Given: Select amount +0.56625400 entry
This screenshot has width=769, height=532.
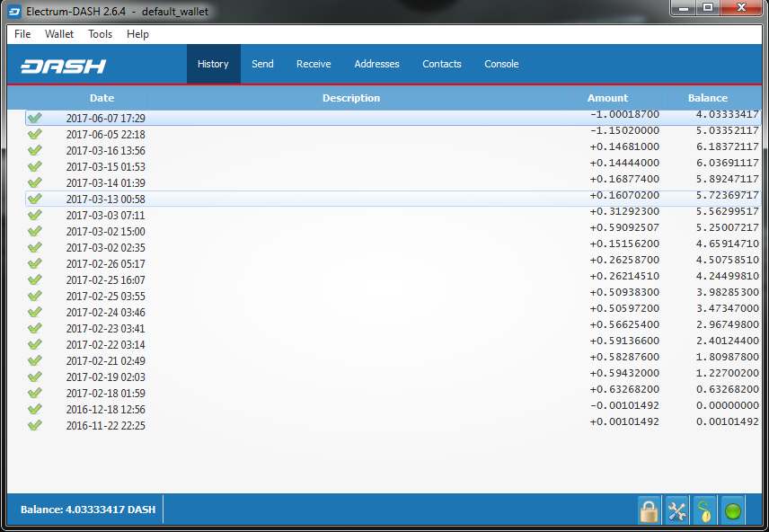Looking at the screenshot, I should (x=624, y=325).
